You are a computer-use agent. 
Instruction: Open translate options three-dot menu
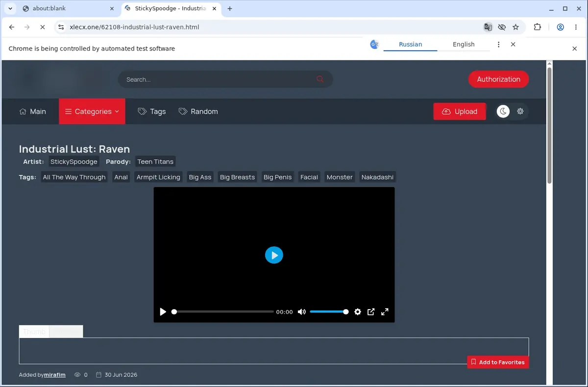tap(498, 44)
